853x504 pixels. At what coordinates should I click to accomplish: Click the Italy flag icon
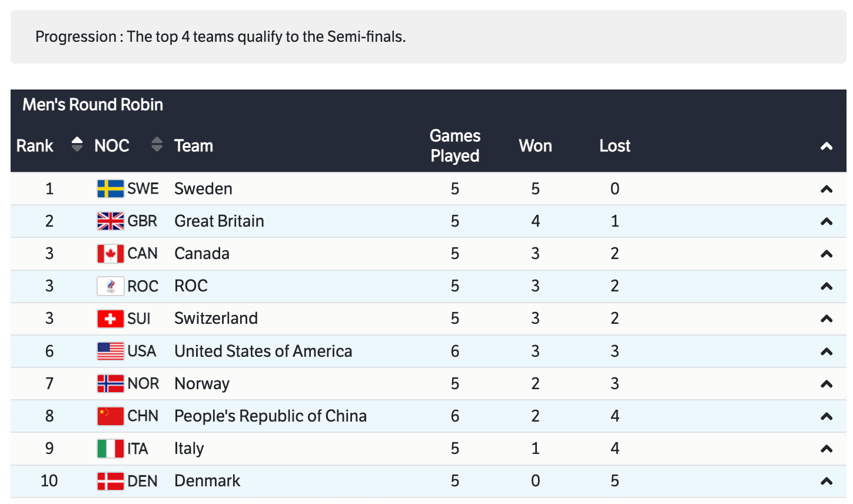coord(110,449)
